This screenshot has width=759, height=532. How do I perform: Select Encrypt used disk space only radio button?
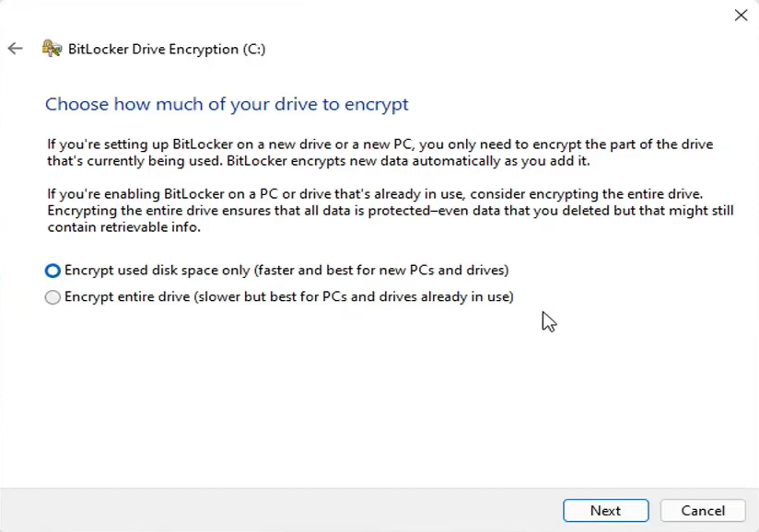[53, 271]
